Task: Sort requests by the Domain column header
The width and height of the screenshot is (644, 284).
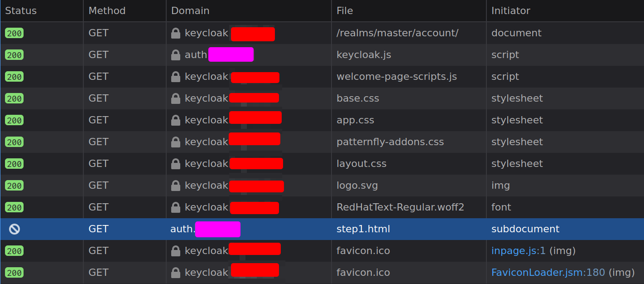Action: point(190,10)
